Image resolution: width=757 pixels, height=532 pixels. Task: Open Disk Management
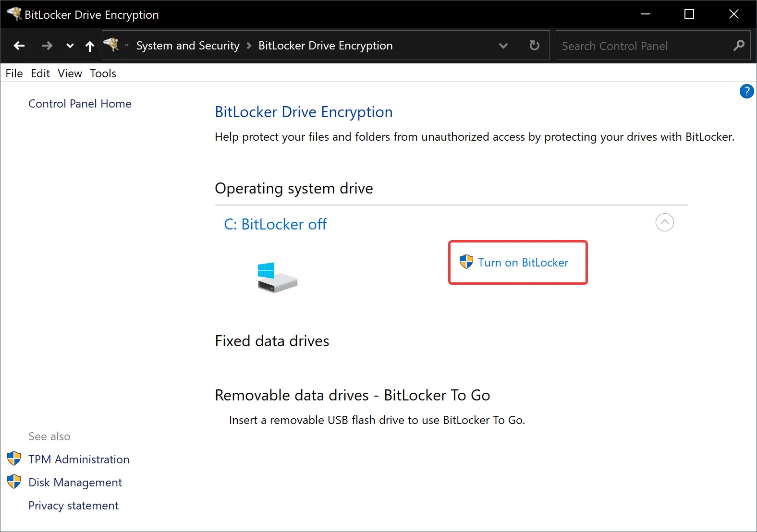click(x=75, y=483)
